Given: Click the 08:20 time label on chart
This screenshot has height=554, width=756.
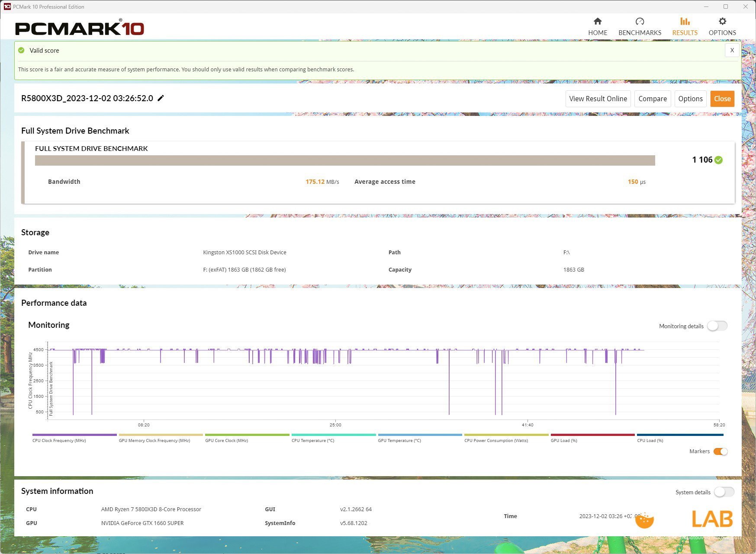Looking at the screenshot, I should (x=144, y=425).
